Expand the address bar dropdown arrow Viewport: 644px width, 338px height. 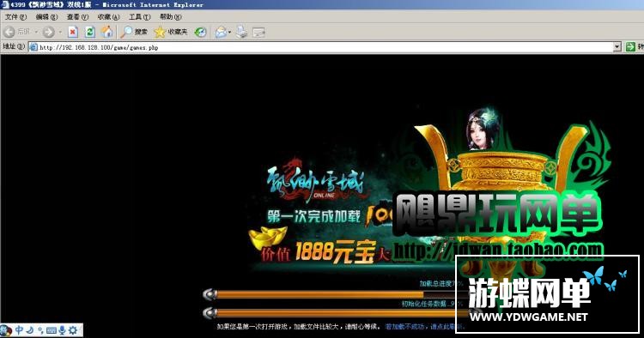(617, 47)
